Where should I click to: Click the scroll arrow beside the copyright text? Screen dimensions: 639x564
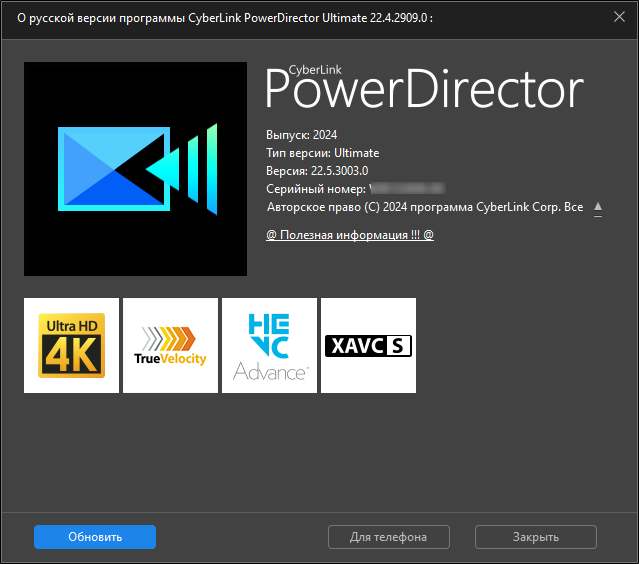pyautogui.click(x=598, y=208)
